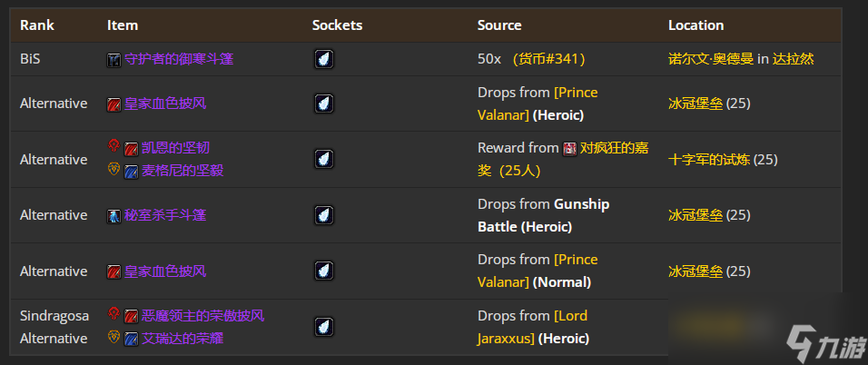Click the Alliance faction icon beside 艾瑞达的荣耀

(x=113, y=337)
